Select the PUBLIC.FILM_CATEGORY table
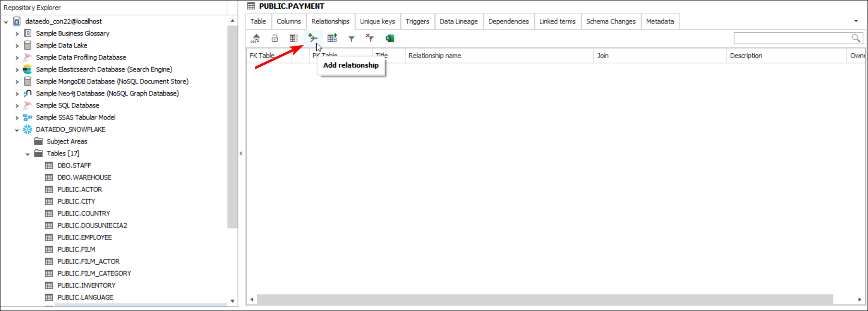Image resolution: width=868 pixels, height=311 pixels. (94, 273)
